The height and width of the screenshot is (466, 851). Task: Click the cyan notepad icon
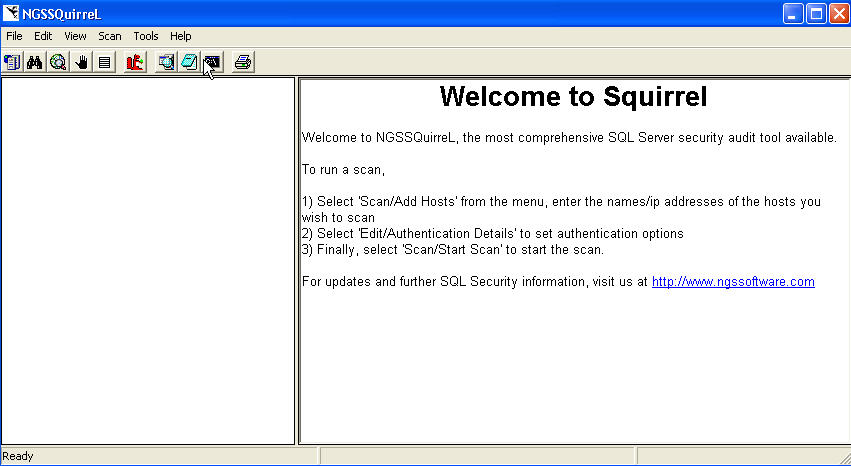[x=189, y=62]
